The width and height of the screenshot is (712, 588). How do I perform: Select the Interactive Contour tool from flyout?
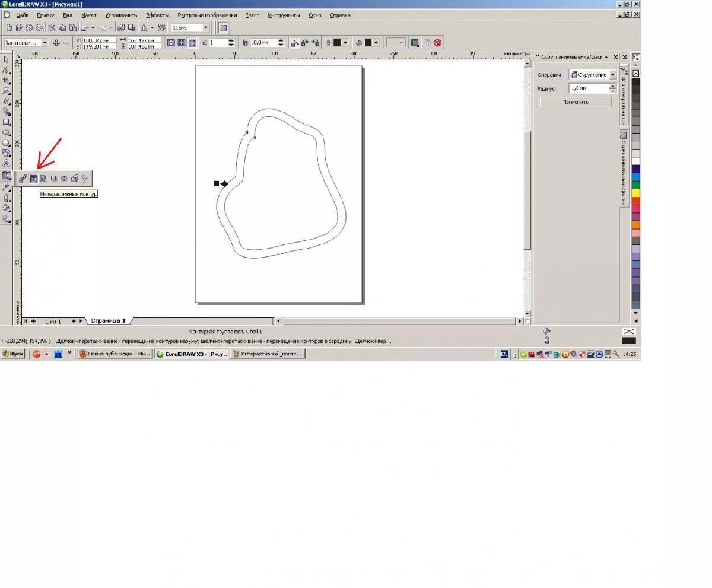34,178
